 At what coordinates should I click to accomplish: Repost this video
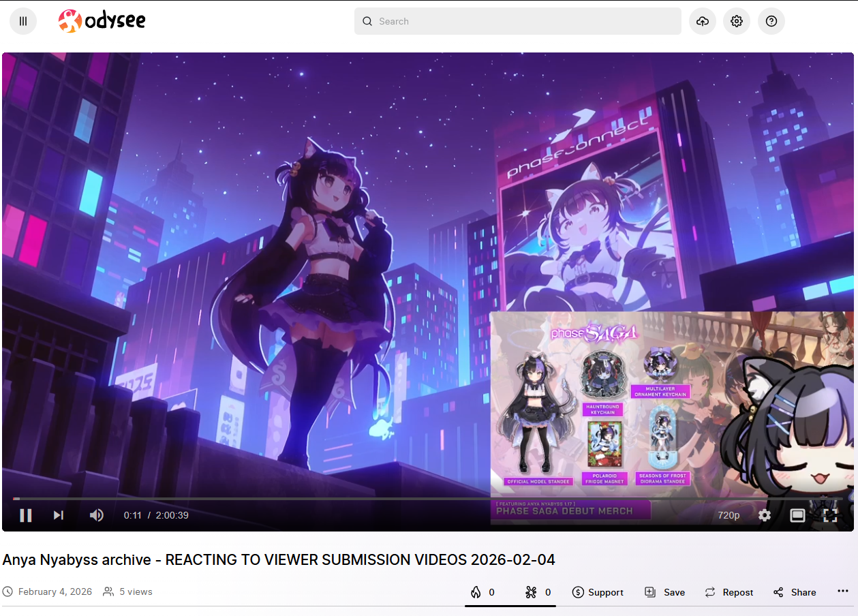(729, 592)
